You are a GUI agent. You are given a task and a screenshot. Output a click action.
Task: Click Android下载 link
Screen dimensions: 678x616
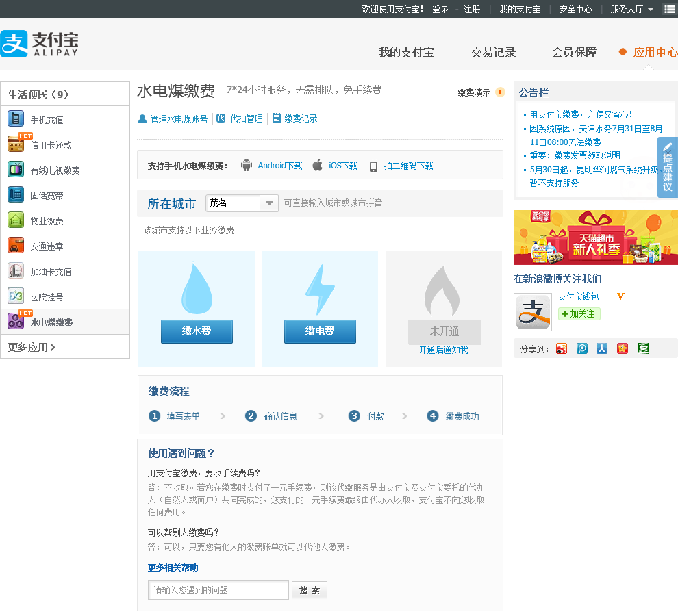click(280, 166)
